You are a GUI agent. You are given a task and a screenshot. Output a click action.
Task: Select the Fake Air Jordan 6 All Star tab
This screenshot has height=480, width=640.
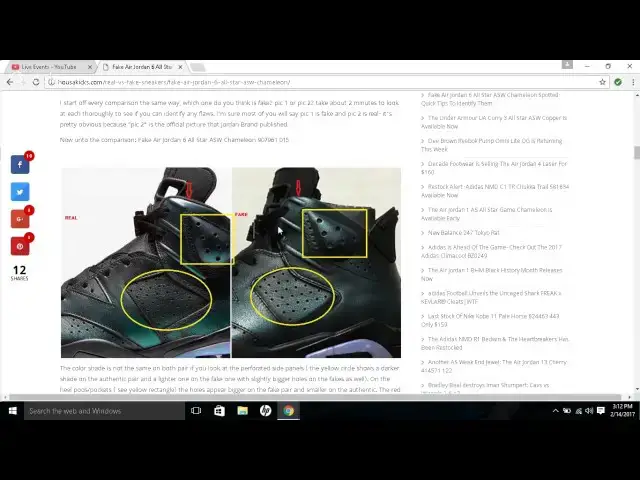(x=142, y=67)
